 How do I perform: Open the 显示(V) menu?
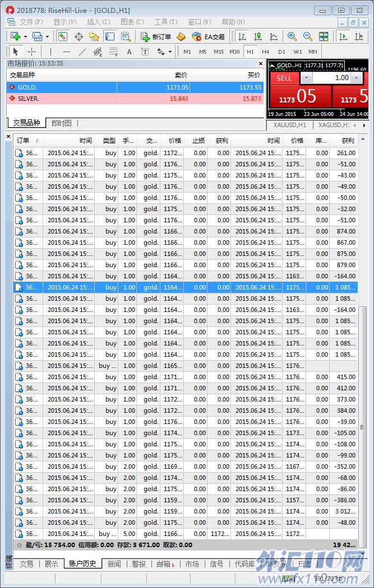click(64, 22)
